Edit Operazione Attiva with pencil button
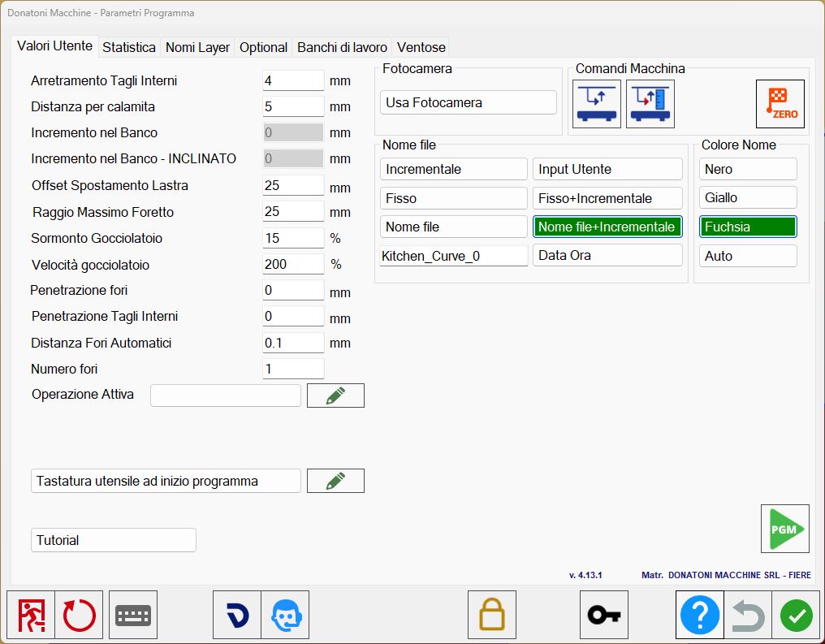Viewport: 825px width, 644px height. coord(335,395)
